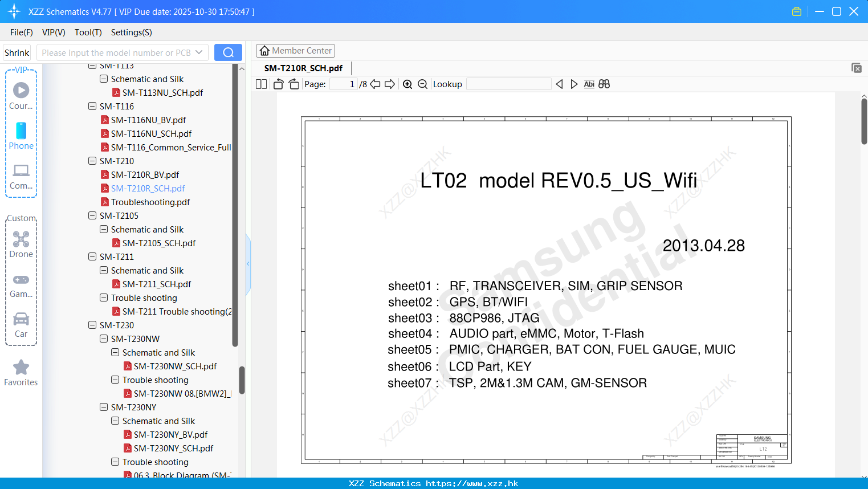Click the Lookup text field
The width and height of the screenshot is (868, 489).
[509, 84]
